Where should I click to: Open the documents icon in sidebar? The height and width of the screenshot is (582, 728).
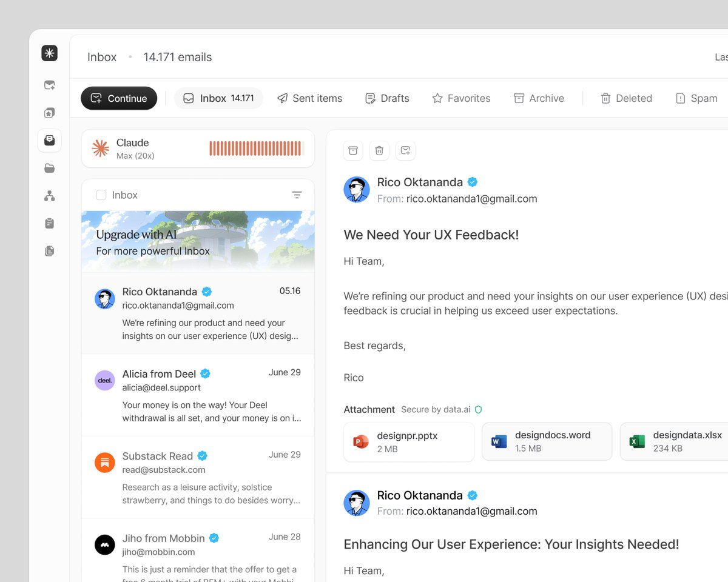pos(50,251)
